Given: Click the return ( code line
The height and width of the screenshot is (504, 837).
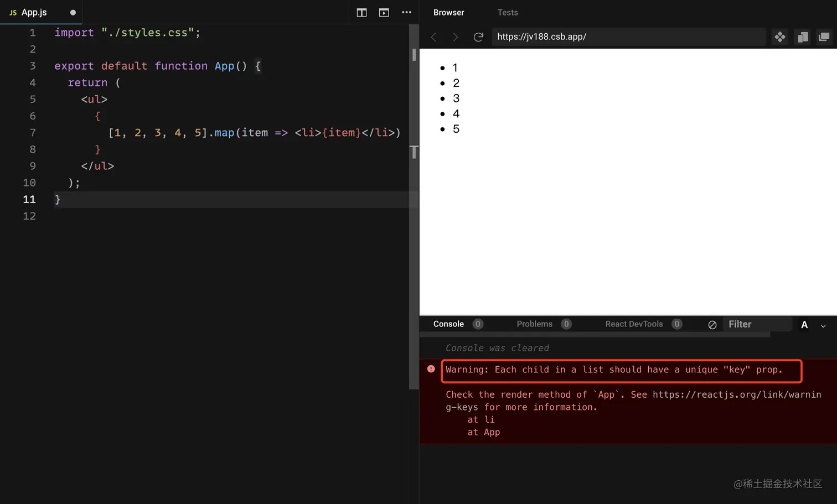Looking at the screenshot, I should tap(94, 82).
